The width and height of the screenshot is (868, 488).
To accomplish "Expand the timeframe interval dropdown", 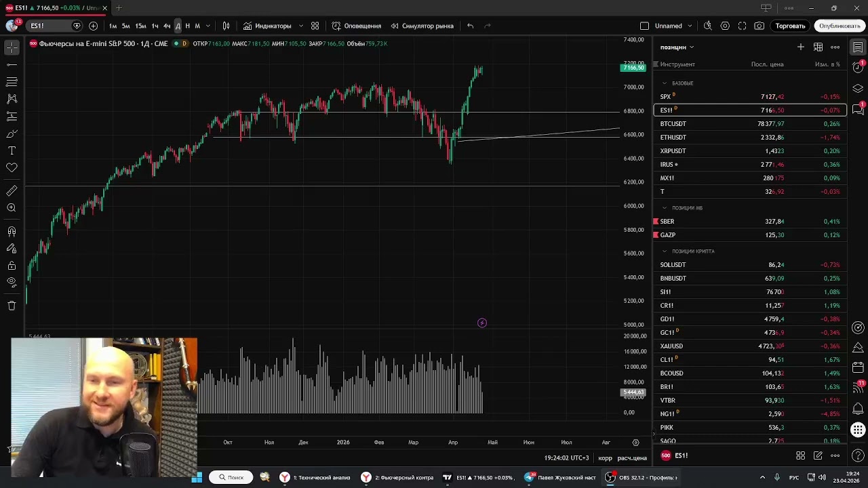I will coord(208,26).
